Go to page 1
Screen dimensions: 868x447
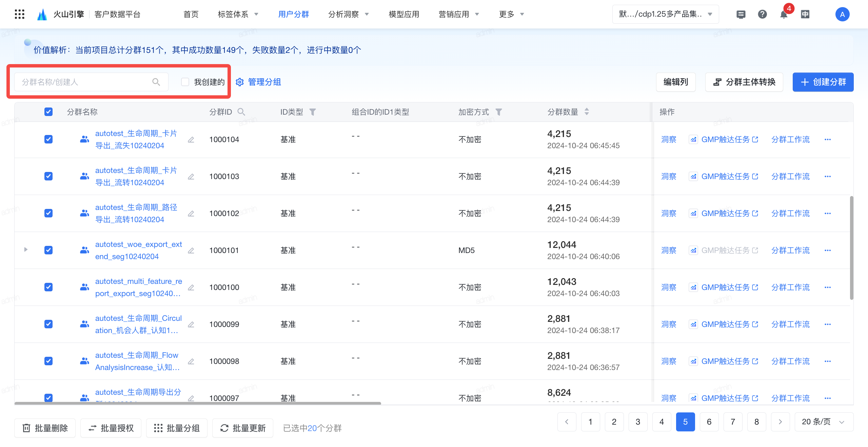(590, 422)
